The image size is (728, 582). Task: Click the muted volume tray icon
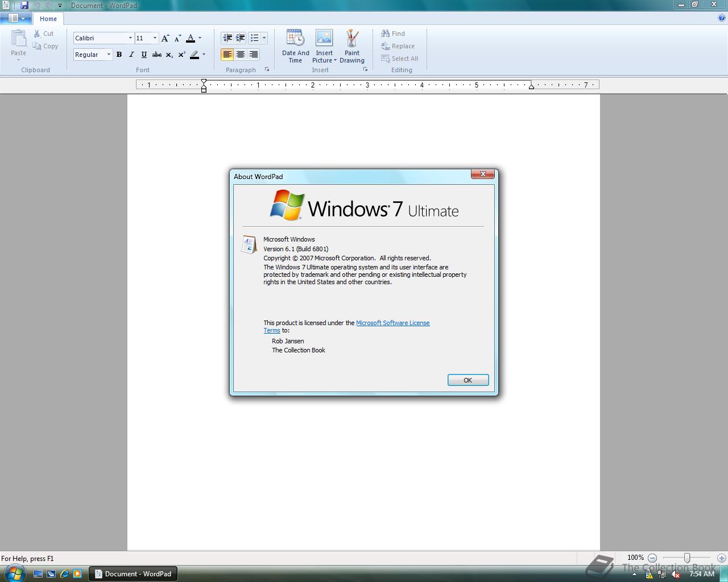pyautogui.click(x=676, y=575)
